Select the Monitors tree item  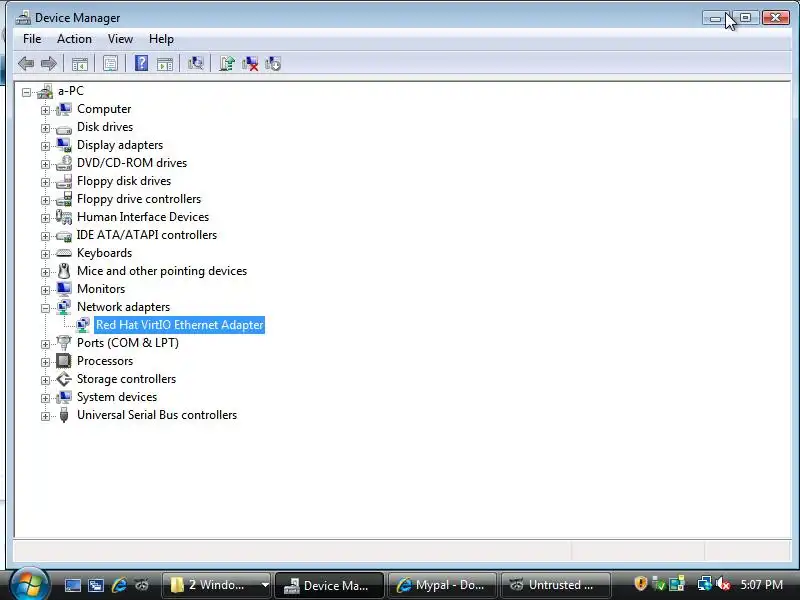pos(101,289)
